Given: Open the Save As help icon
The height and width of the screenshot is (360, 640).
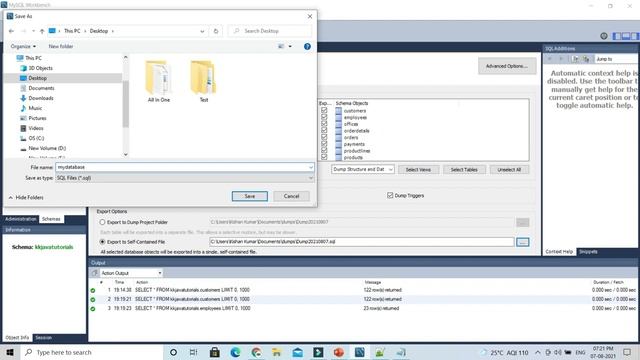Looking at the screenshot, I should (307, 47).
